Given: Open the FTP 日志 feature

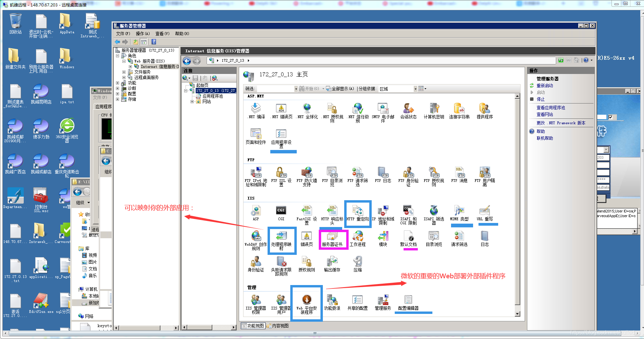Looking at the screenshot, I should tap(383, 175).
